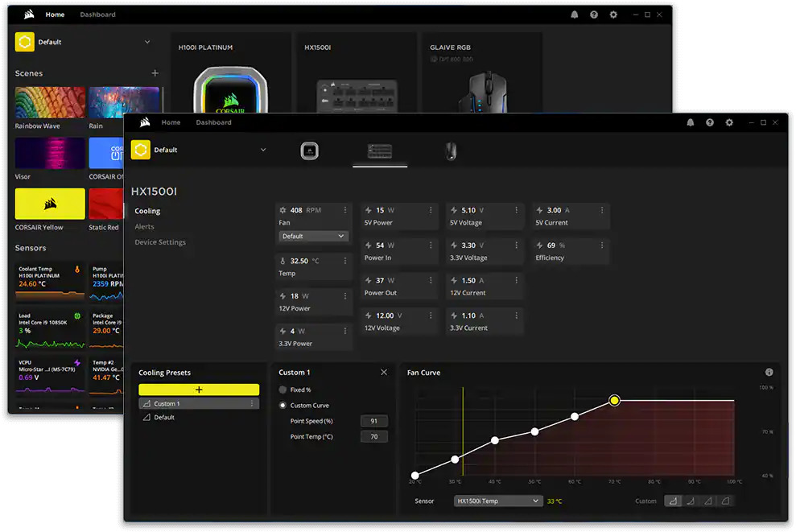Screen dimensions: 796x532
Task: Click help question mark in back window
Action: [594, 14]
